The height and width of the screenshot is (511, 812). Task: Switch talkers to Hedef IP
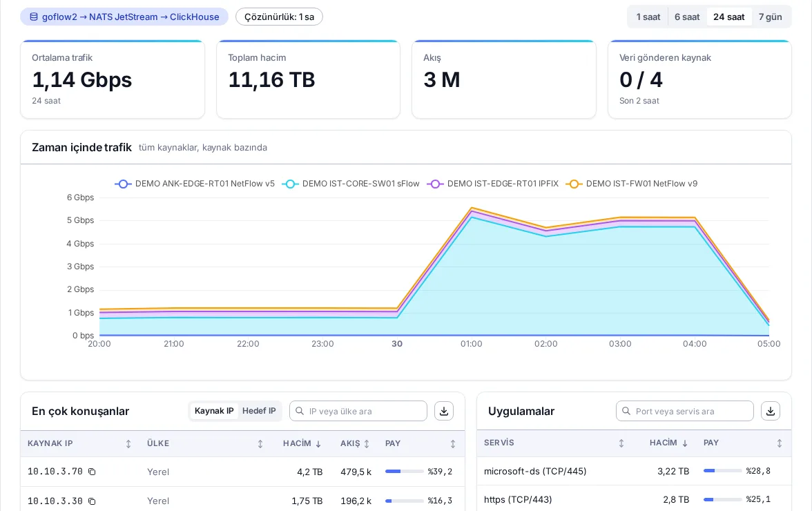coord(259,411)
